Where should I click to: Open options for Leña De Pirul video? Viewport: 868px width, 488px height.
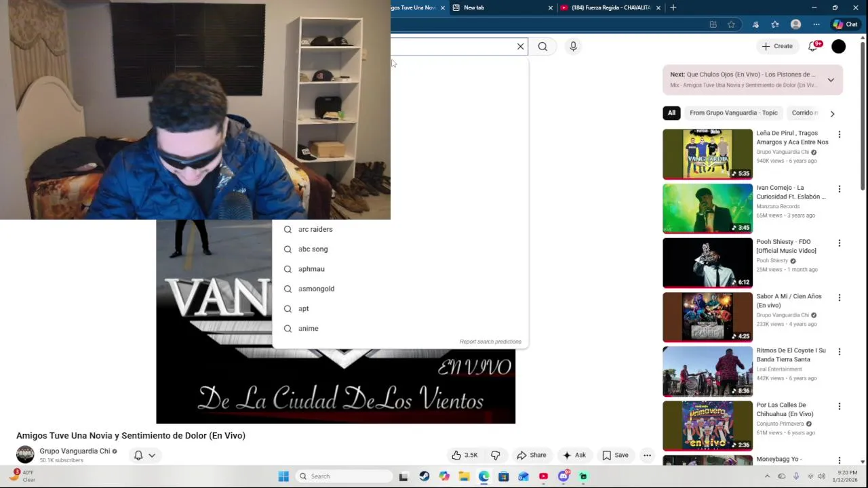[839, 134]
